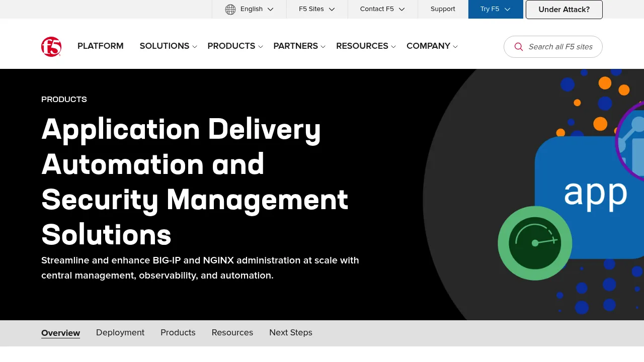Screen dimensions: 644x362
Task: Expand the Partners menu chevron
Action: [323, 47]
